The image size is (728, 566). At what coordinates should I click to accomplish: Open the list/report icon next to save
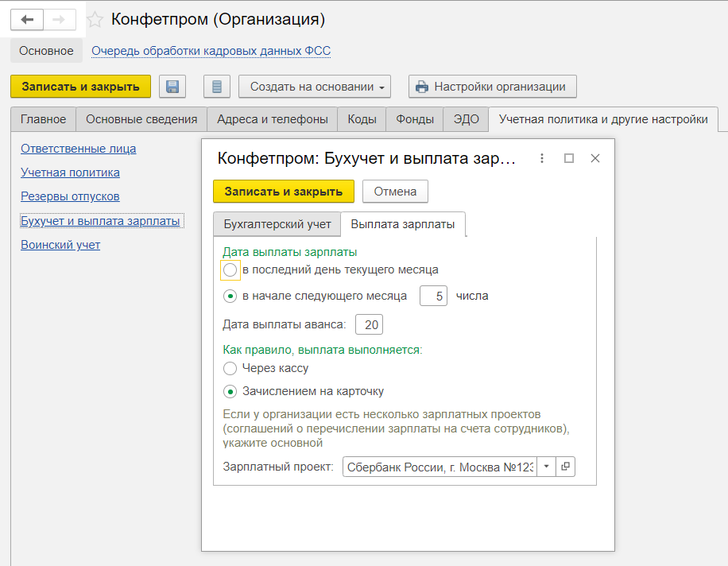click(x=217, y=87)
